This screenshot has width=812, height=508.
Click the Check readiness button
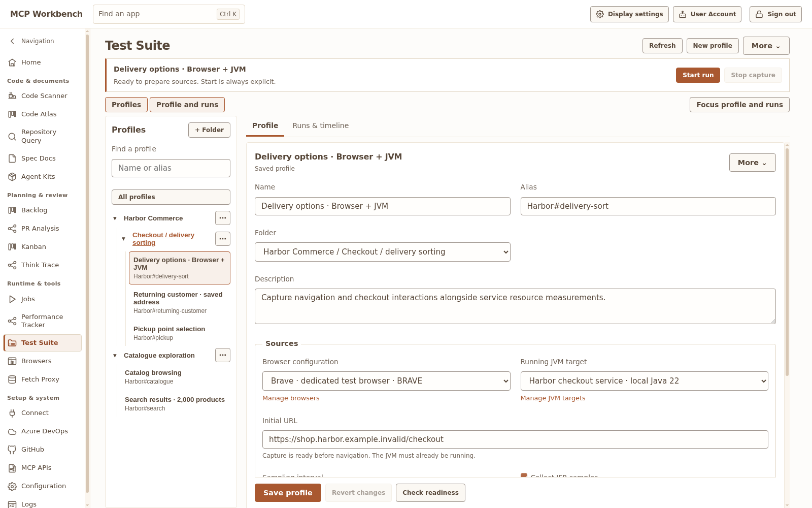click(x=430, y=493)
